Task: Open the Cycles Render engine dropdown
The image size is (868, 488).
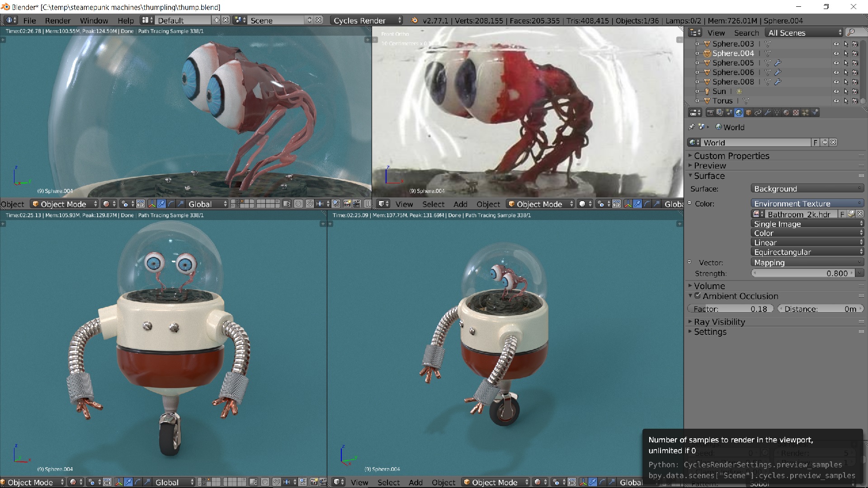Action: coord(367,20)
